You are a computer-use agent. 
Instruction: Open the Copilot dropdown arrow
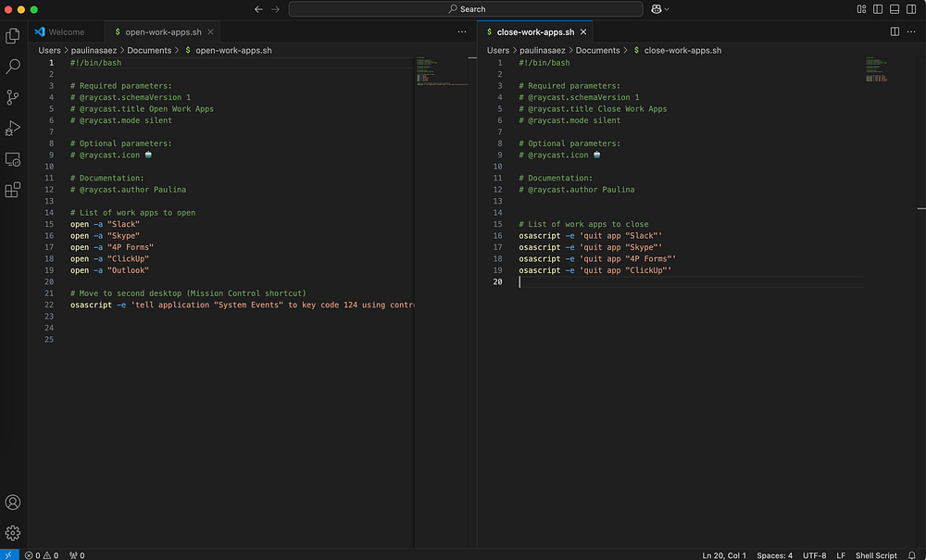point(667,9)
